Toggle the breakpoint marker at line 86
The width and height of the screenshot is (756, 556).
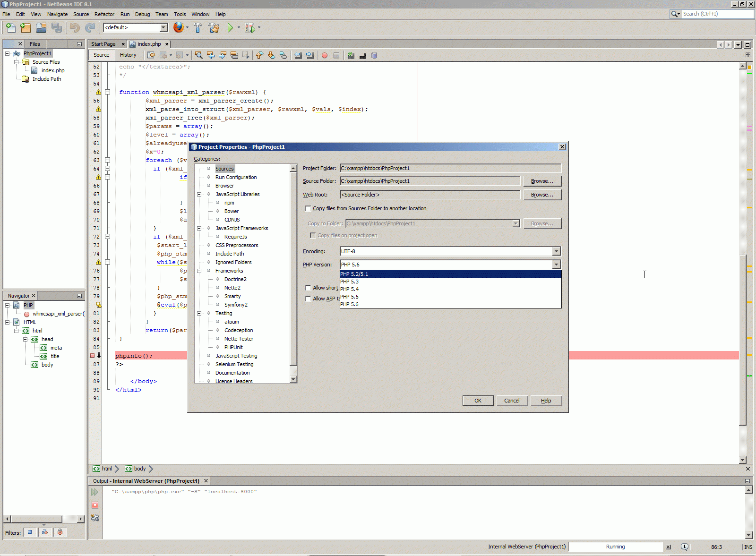(93, 356)
